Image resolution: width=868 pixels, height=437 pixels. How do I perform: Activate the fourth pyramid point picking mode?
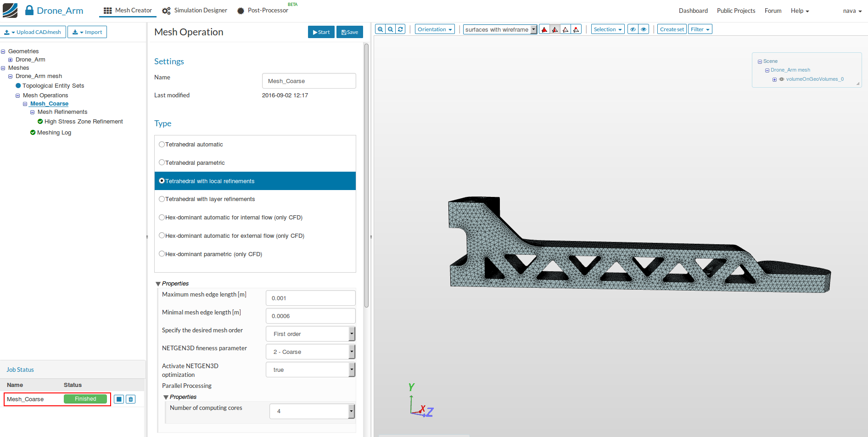point(576,29)
